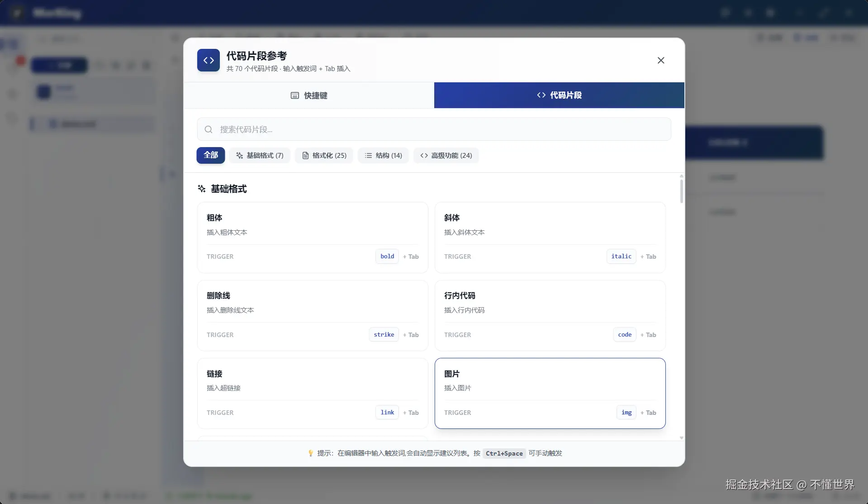The width and height of the screenshot is (868, 504).
Task: Click the strike trigger badge on 删除线 card
Action: (383, 334)
